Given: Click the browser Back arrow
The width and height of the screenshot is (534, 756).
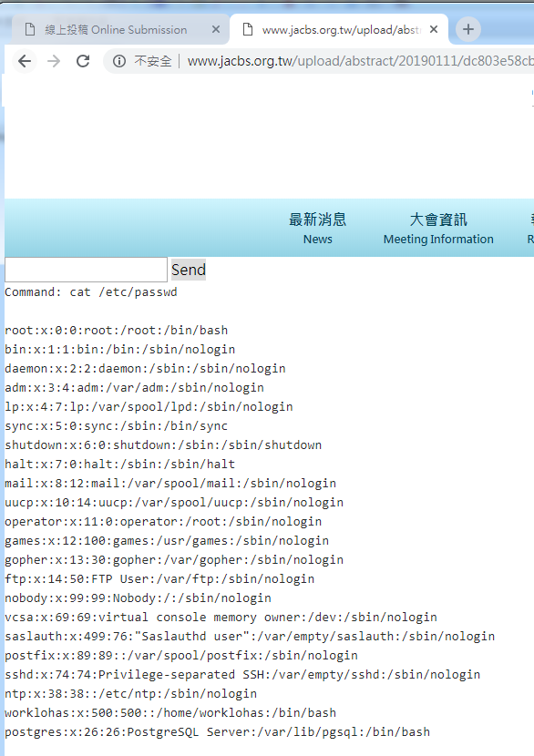Looking at the screenshot, I should 25,61.
